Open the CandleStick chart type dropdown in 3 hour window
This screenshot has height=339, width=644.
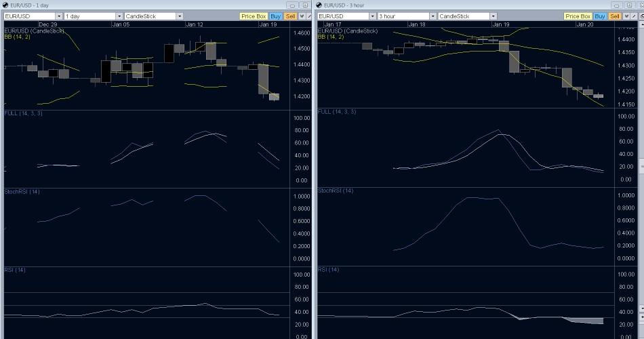click(494, 16)
